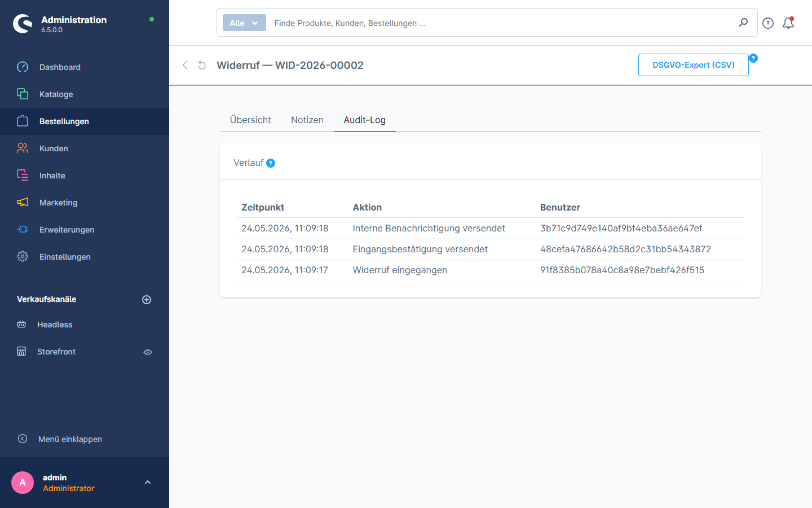Click Menü einklappen label

pyautogui.click(x=70, y=439)
